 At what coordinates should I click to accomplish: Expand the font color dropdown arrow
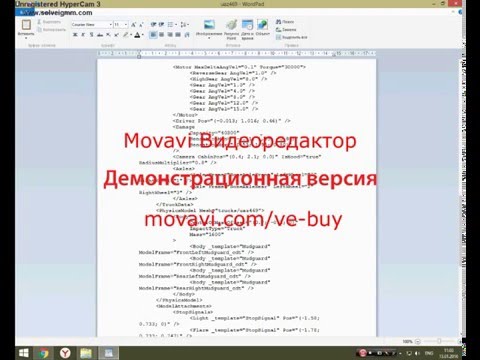[x=143, y=35]
